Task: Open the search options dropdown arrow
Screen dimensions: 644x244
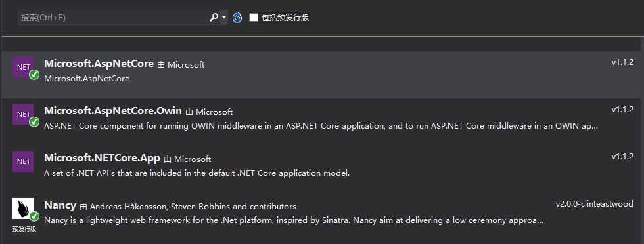Action: (x=224, y=18)
